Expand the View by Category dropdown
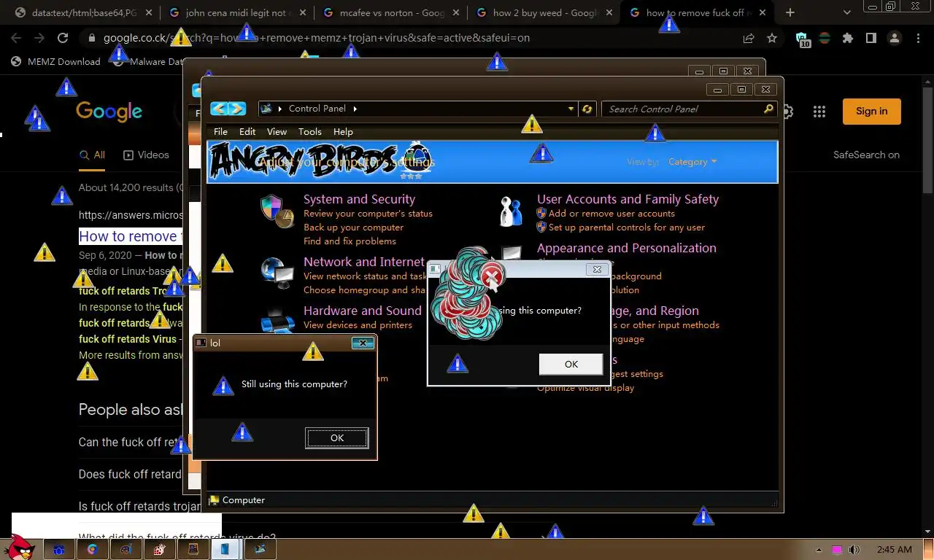Viewport: 934px width, 560px height. click(x=692, y=162)
